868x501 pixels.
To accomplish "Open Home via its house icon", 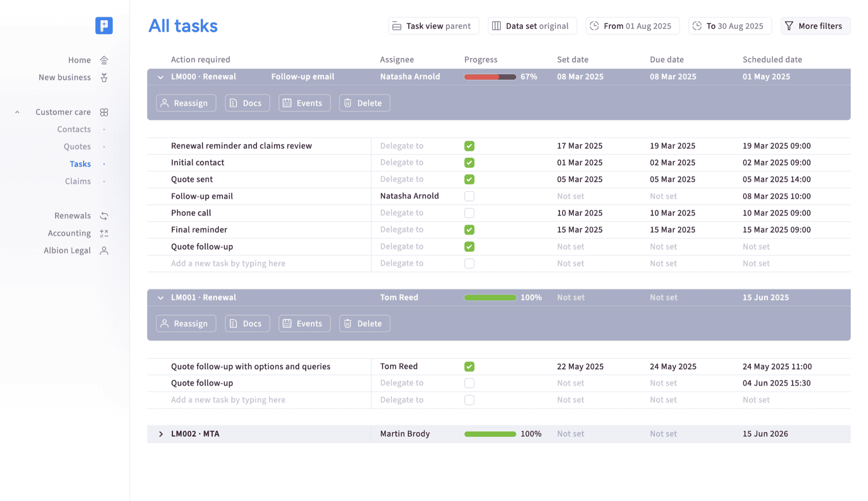I will [x=104, y=60].
